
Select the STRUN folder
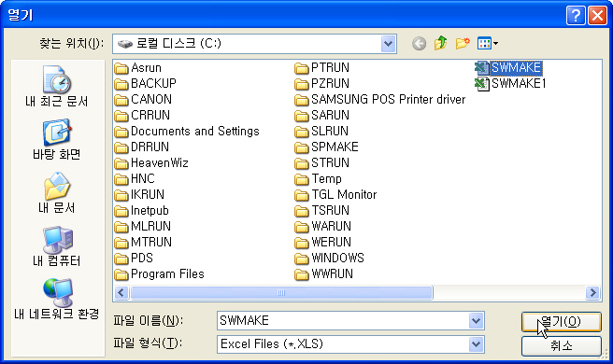(321, 162)
